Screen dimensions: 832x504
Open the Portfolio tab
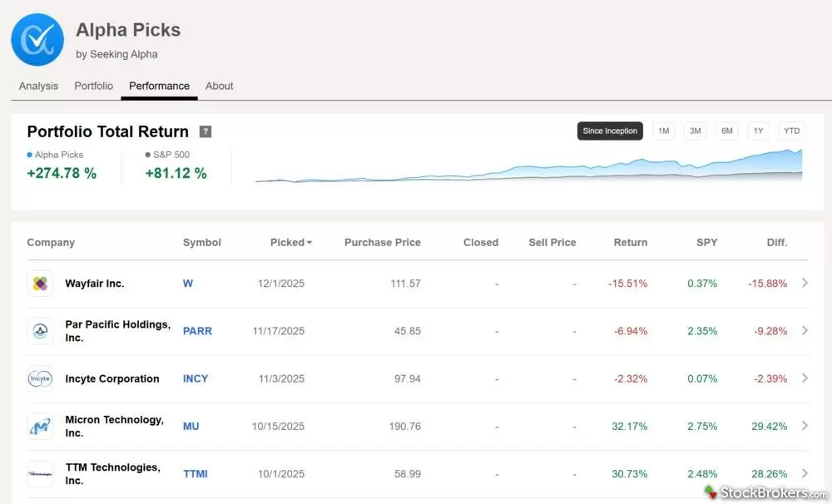[x=93, y=86]
